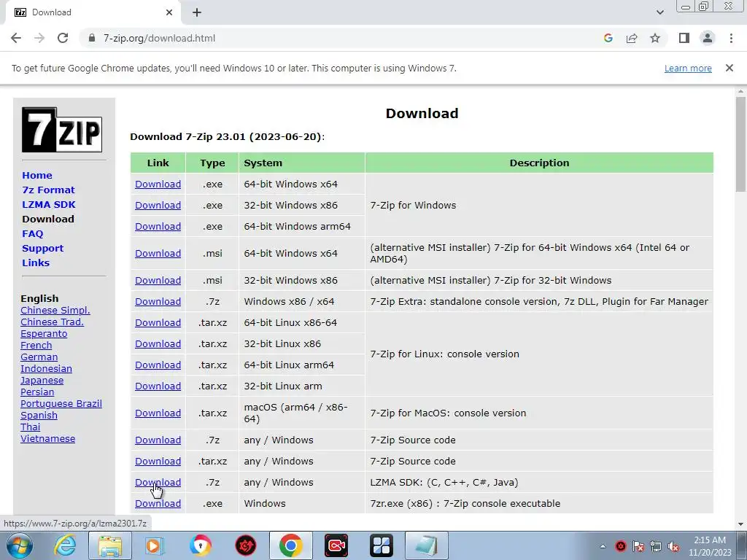
Task: Open the media player taskbar icon
Action: click(155, 545)
